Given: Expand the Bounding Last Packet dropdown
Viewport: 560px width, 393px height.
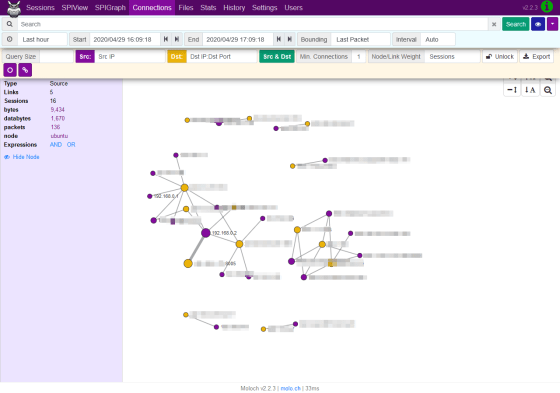Looking at the screenshot, I should (360, 39).
